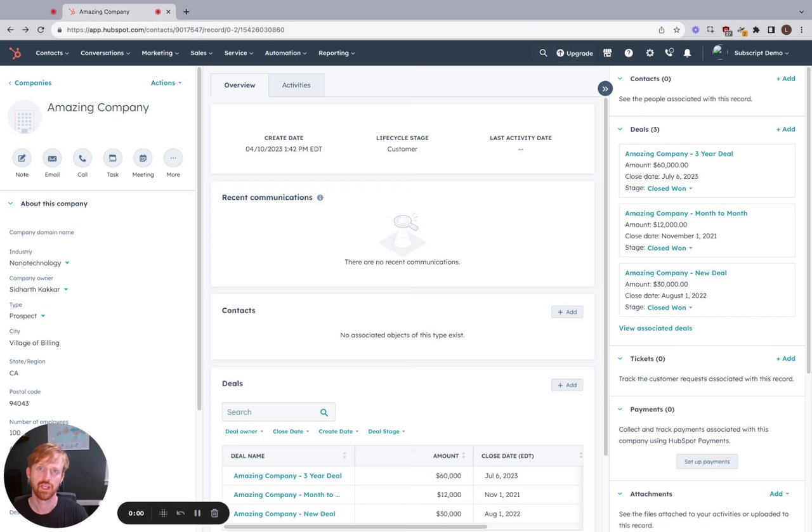Click the company avatar building icon
Image resolution: width=812 pixels, height=532 pixels.
[24, 117]
